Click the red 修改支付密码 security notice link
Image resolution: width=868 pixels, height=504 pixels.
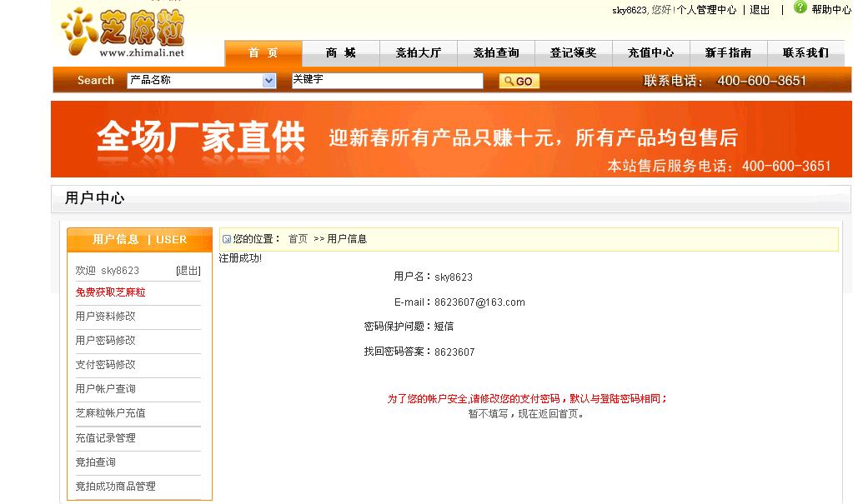click(527, 398)
